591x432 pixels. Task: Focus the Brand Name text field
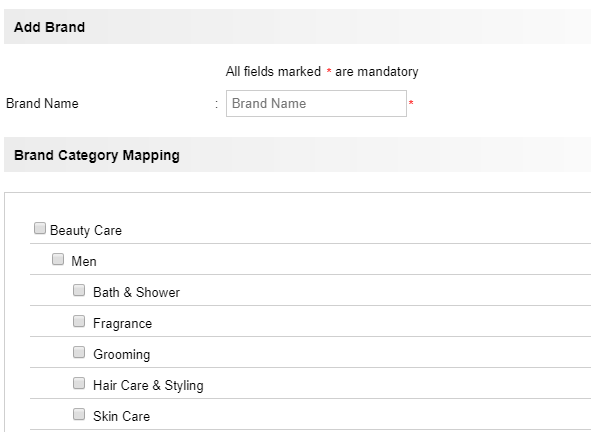(x=316, y=103)
